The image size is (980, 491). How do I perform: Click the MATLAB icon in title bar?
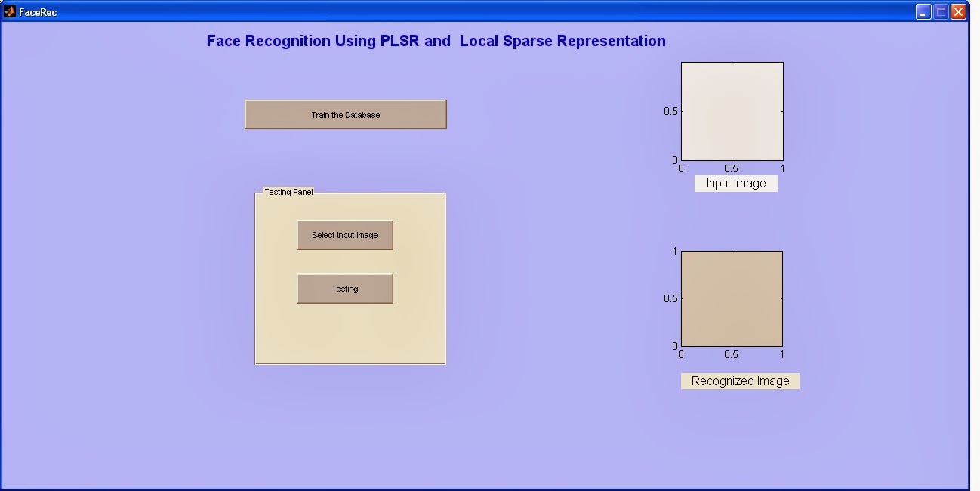tap(10, 11)
